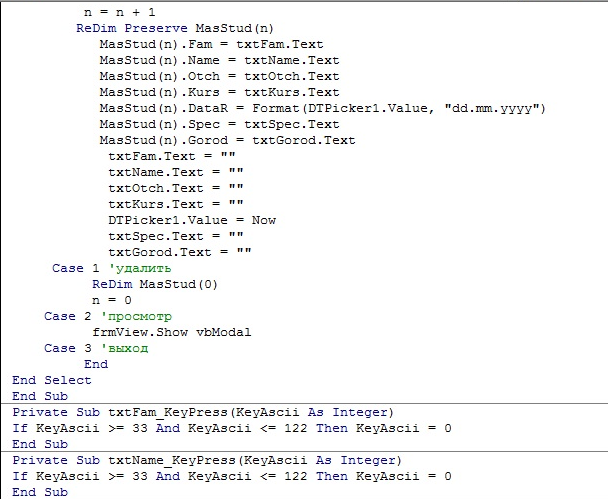The height and width of the screenshot is (499, 608).
Task: Click the 'MasStud(n).Spec = txtSpec.Text' line
Action: [x=219, y=124]
